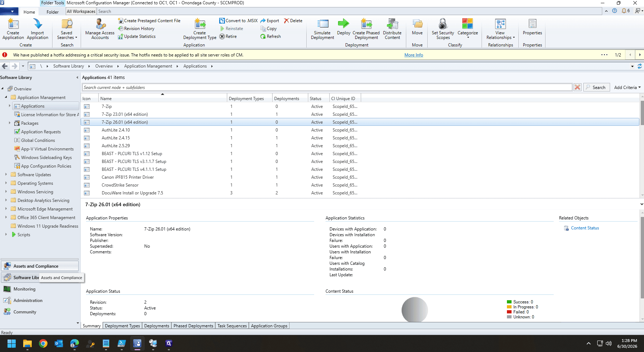
Task: Click the ribbon Search box
Action: tap(349, 11)
